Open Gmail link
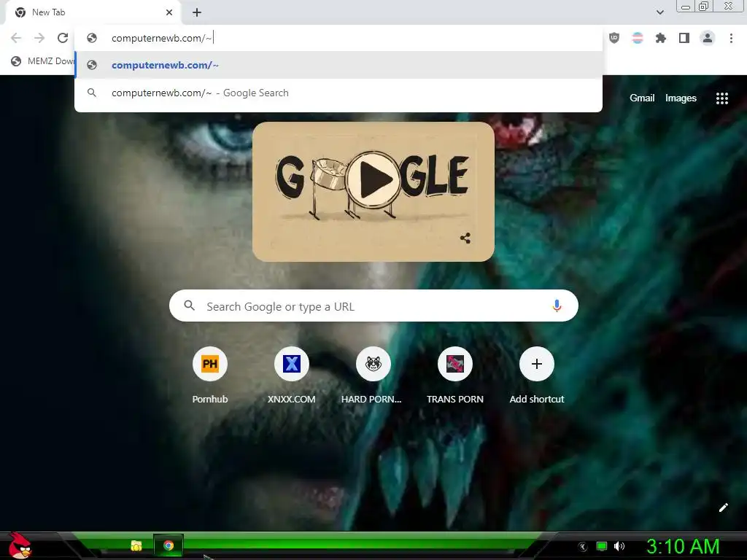Screen dimensions: 747x560 tap(642, 98)
